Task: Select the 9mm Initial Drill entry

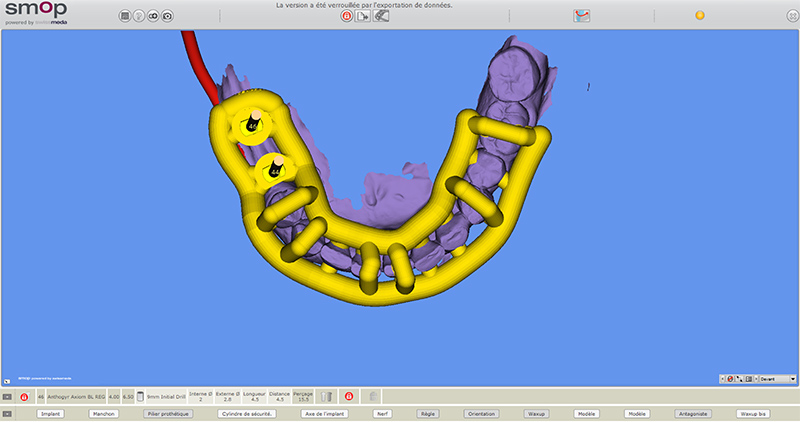Action: [x=166, y=397]
